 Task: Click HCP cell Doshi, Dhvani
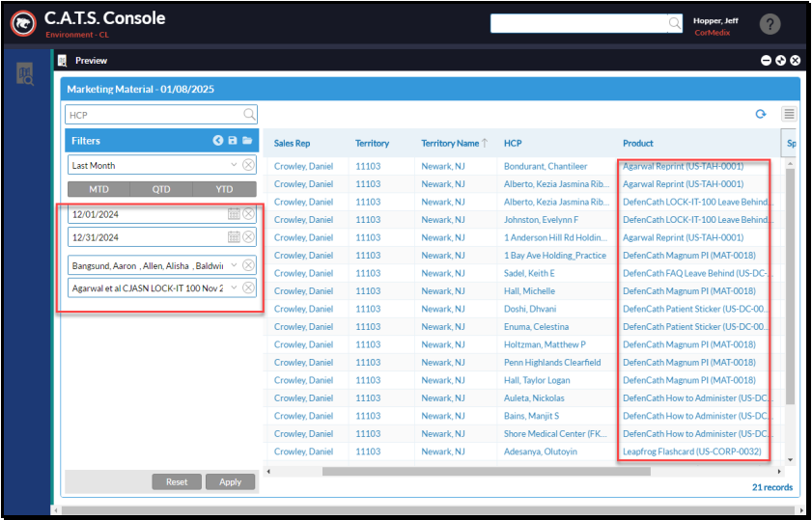530,309
